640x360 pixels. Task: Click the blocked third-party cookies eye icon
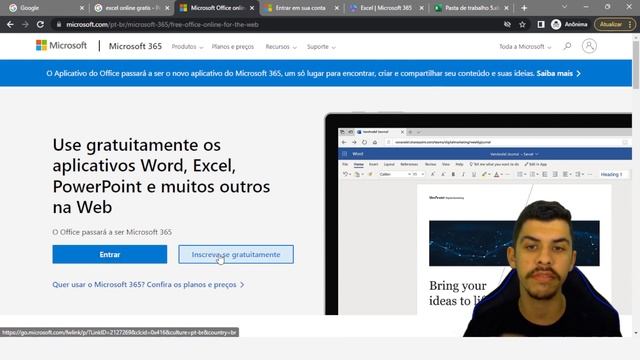click(x=507, y=24)
